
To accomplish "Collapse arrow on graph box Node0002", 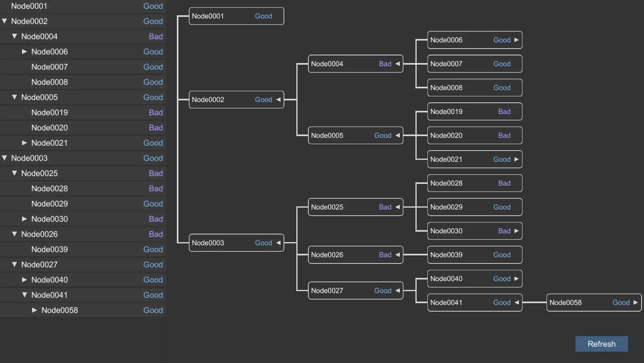I will click(x=278, y=100).
